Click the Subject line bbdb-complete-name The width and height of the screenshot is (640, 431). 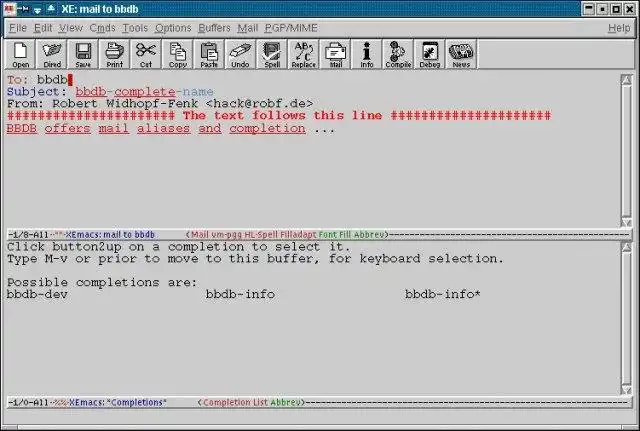pos(144,92)
